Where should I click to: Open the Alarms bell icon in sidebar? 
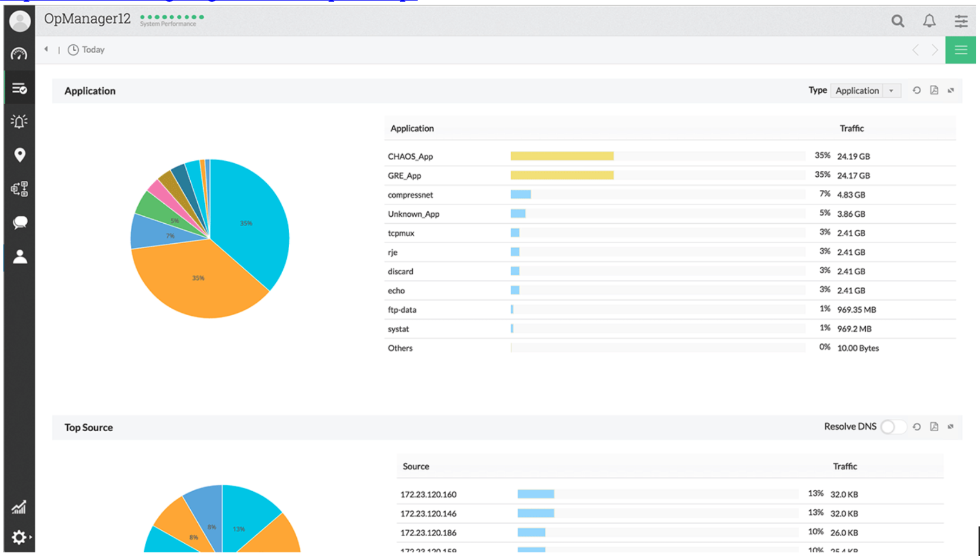[19, 121]
